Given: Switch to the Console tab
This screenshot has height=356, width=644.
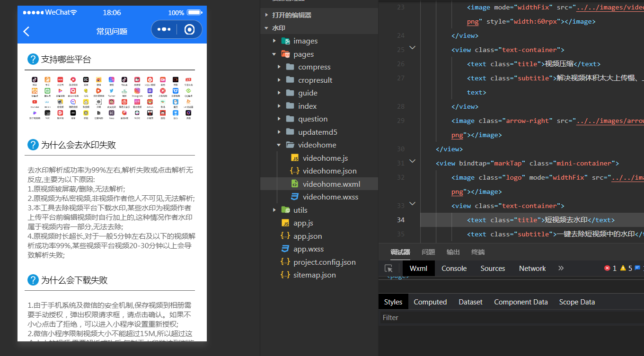Looking at the screenshot, I should (454, 268).
